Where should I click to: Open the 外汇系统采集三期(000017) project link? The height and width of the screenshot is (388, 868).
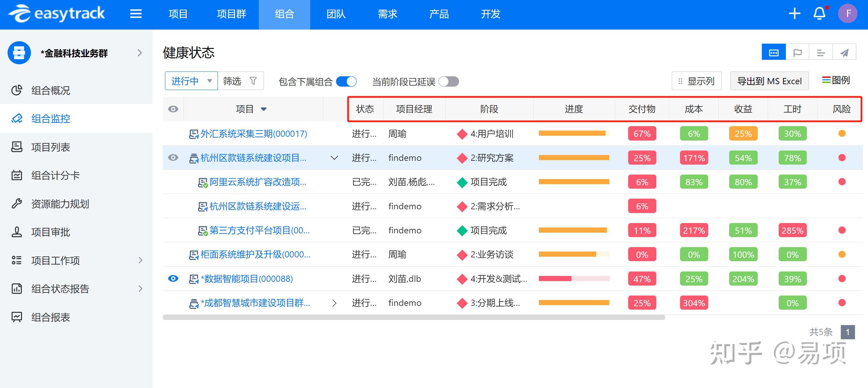[254, 134]
